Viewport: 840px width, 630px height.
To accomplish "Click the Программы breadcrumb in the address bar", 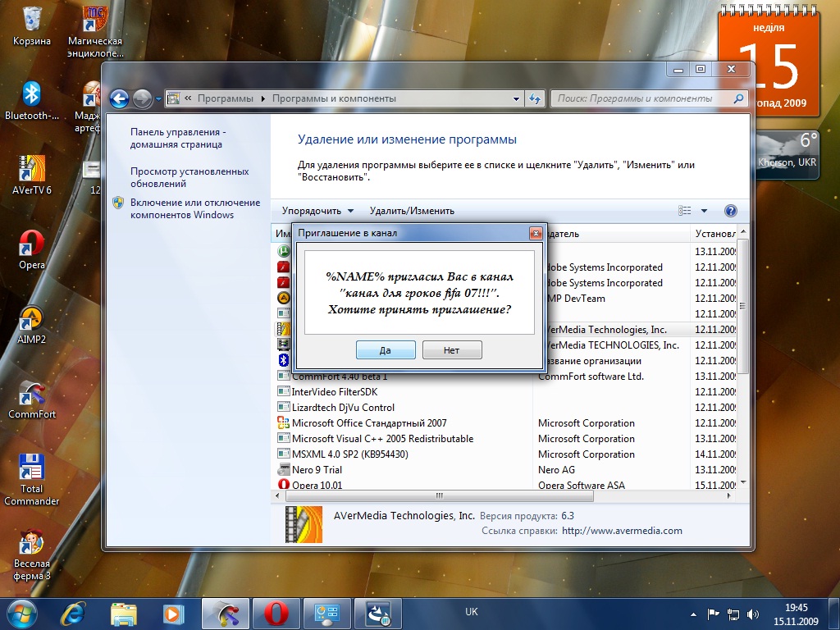I will [225, 98].
